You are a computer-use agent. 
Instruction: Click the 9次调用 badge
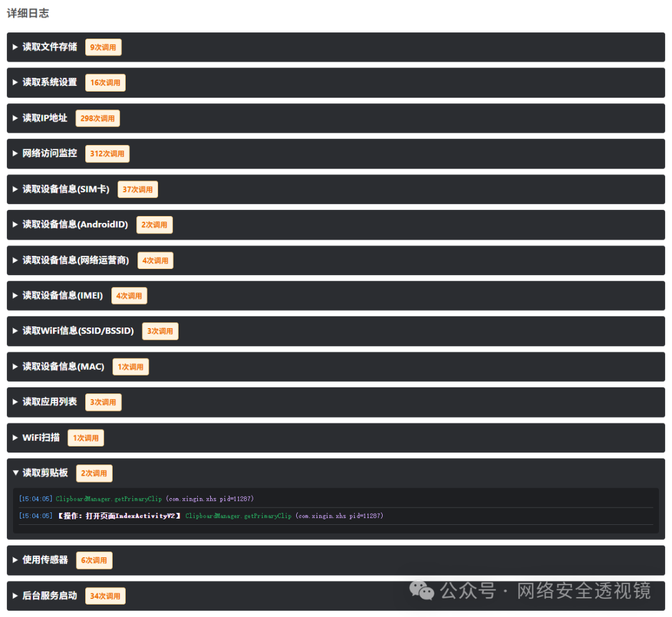pos(103,47)
